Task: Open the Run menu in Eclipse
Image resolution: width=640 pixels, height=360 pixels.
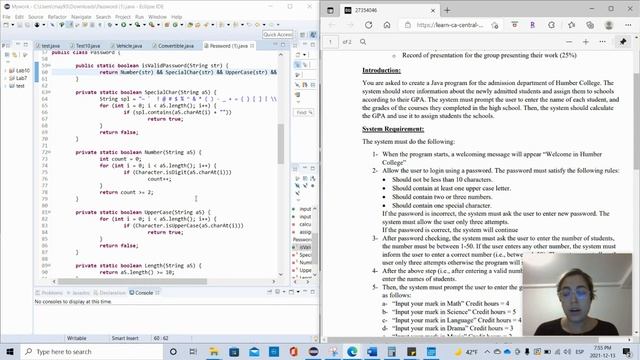Action: click(x=140, y=17)
